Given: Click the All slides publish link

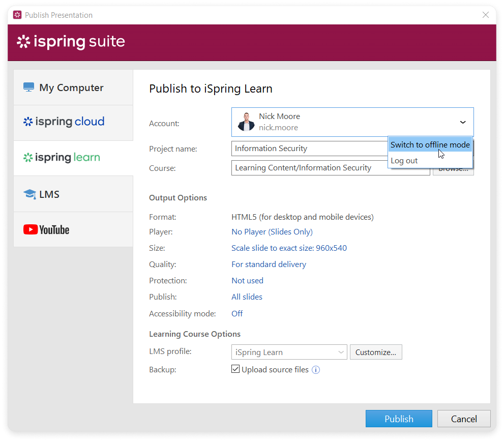Looking at the screenshot, I should [x=247, y=297].
